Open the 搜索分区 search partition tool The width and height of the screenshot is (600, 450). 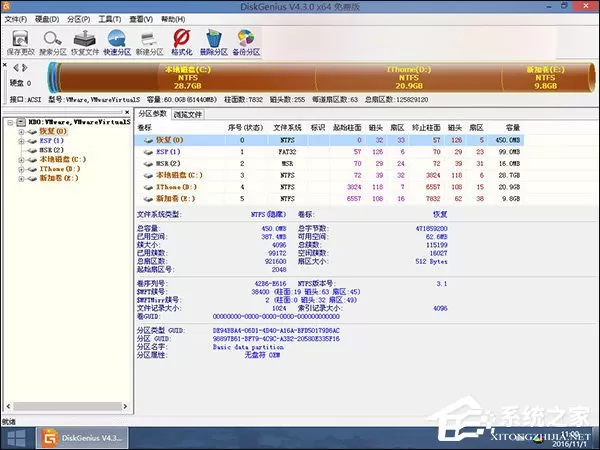pyautogui.click(x=53, y=42)
